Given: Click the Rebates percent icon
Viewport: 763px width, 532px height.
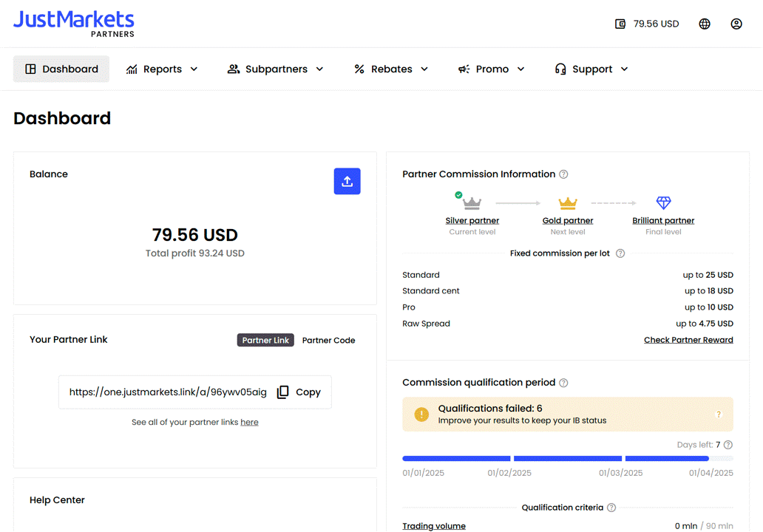Looking at the screenshot, I should 359,69.
